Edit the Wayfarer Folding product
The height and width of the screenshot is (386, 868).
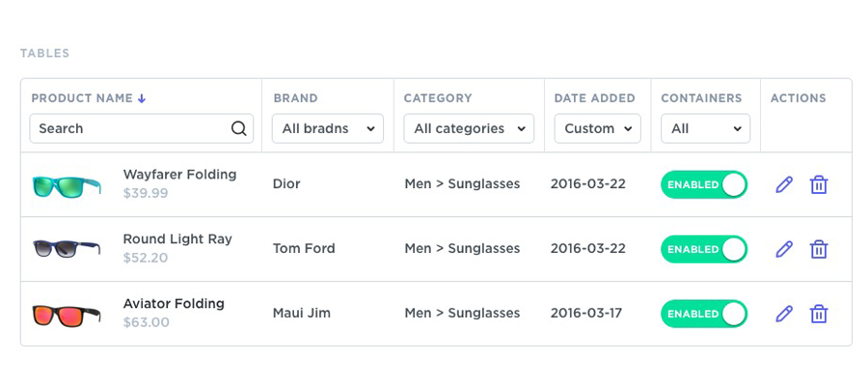[x=784, y=184]
